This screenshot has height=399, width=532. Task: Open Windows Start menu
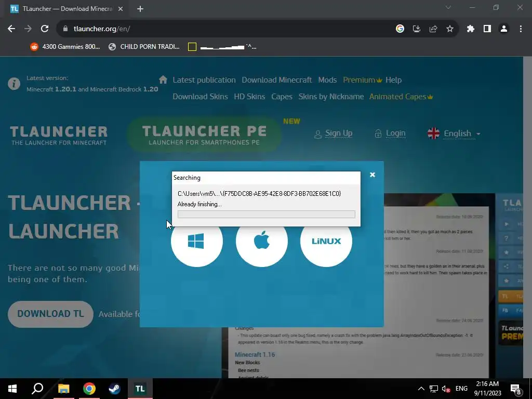tap(12, 389)
